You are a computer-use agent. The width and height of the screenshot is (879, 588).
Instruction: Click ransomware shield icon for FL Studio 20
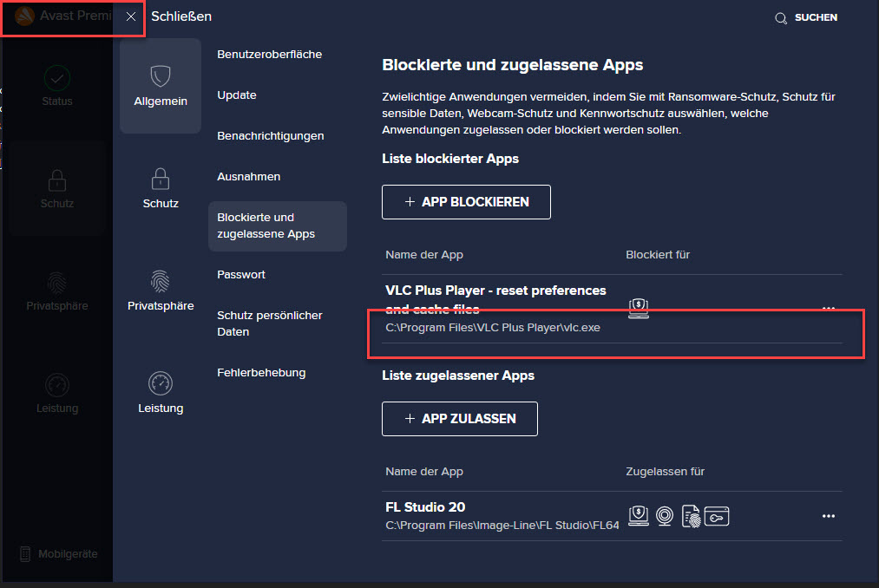click(x=639, y=516)
